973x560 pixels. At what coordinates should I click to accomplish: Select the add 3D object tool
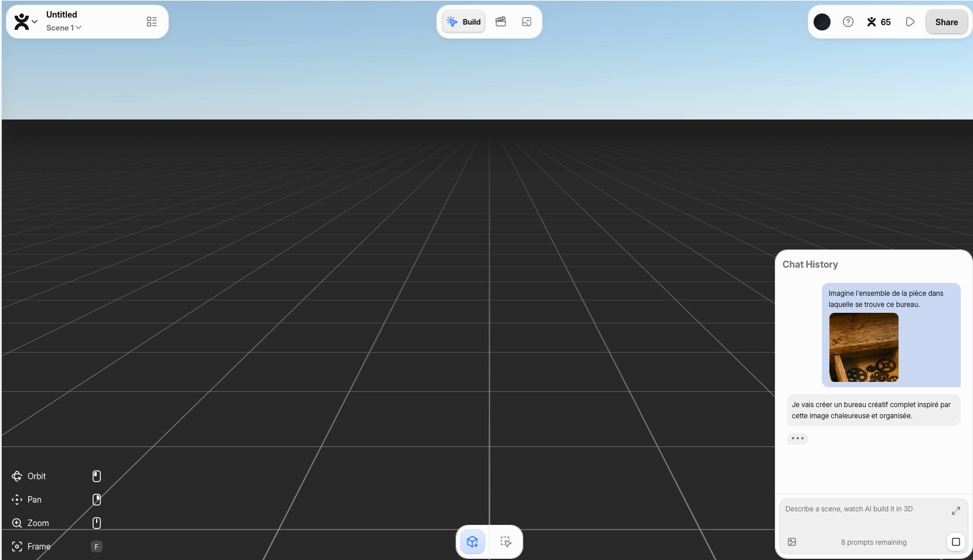click(x=472, y=542)
